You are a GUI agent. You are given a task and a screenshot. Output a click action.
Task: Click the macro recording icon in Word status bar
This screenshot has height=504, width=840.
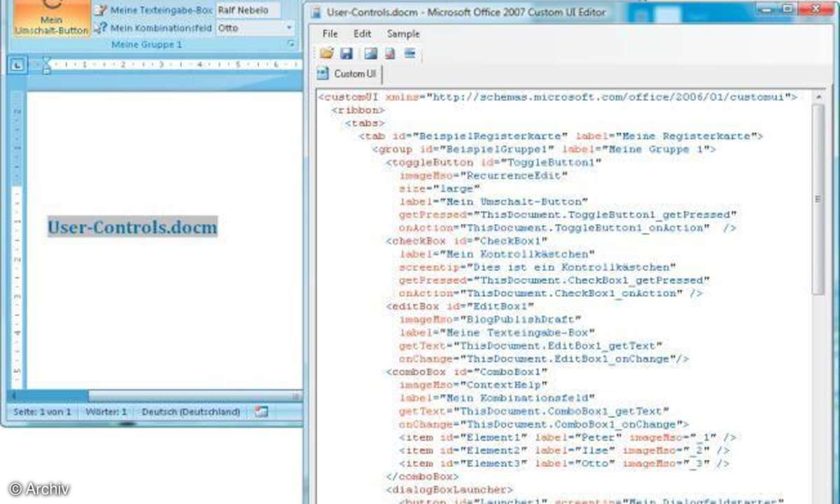[261, 412]
